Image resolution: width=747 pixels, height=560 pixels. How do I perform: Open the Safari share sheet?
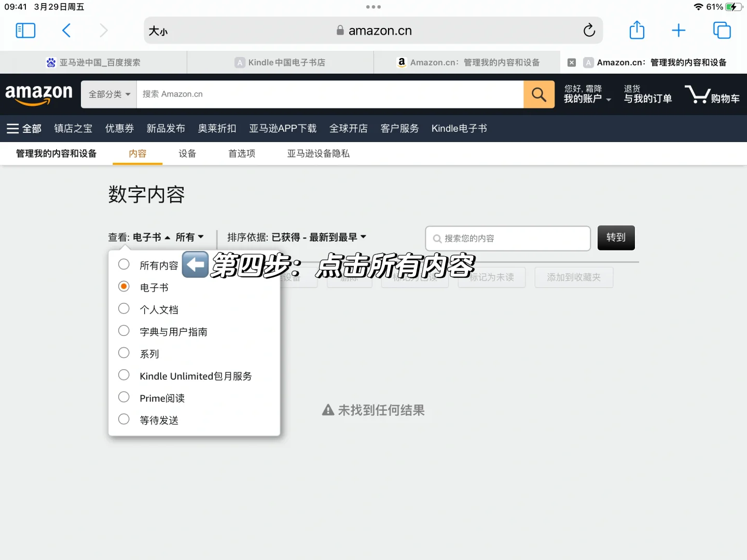click(x=637, y=30)
